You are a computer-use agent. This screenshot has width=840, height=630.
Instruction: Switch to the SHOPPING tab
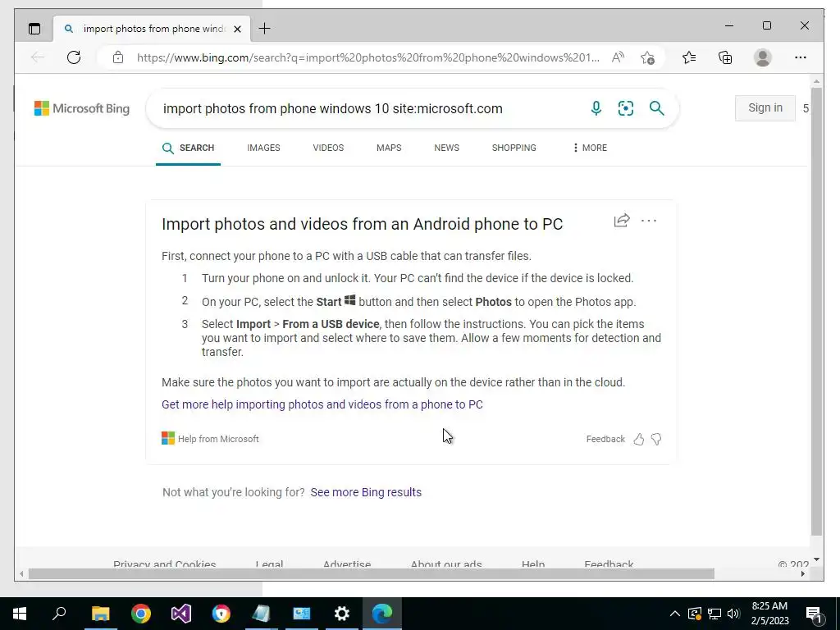point(514,148)
